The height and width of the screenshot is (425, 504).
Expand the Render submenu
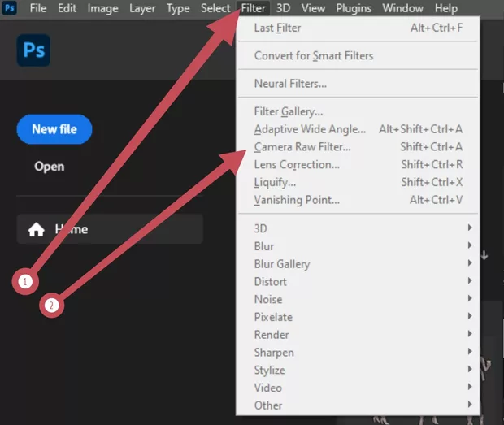(x=358, y=335)
